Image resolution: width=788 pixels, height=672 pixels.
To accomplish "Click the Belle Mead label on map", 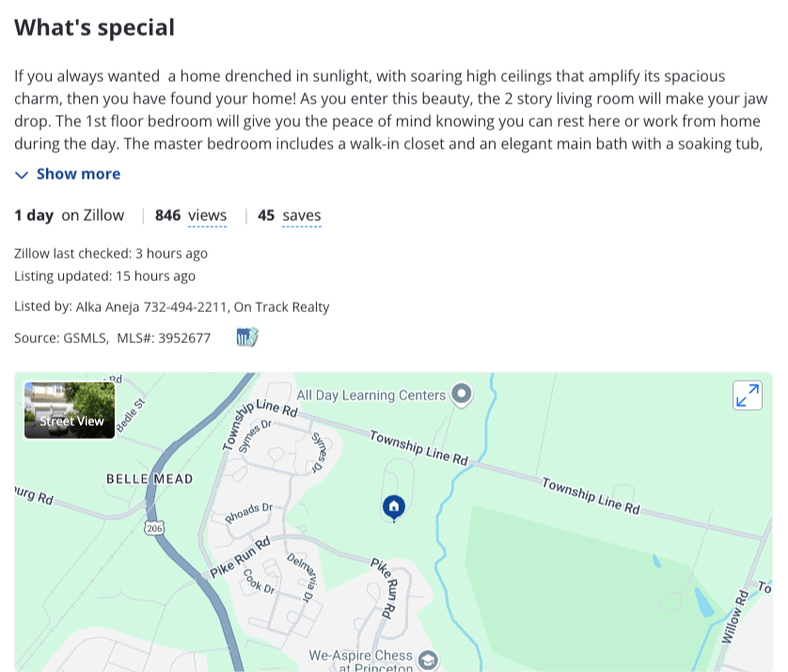I will tap(150, 478).
